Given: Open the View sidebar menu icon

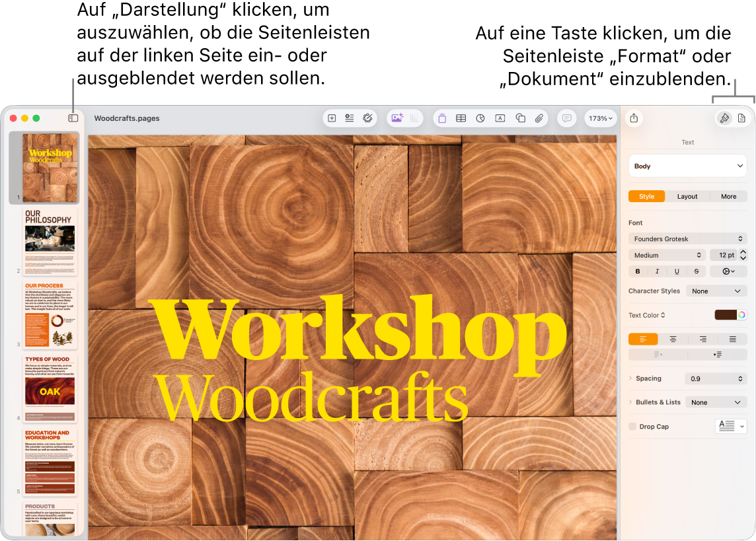Looking at the screenshot, I should click(73, 118).
